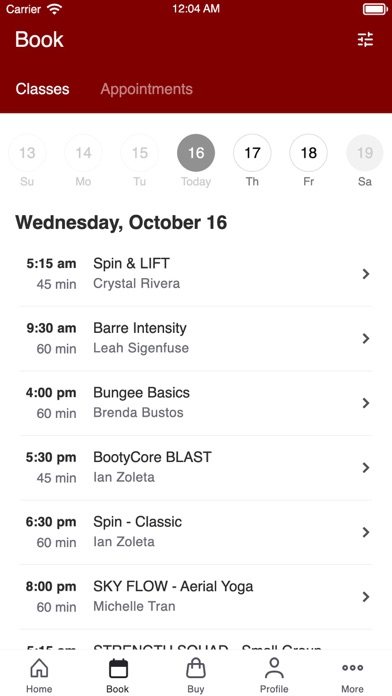Tap the More three-dots icon
This screenshot has width=392, height=696.
(352, 668)
